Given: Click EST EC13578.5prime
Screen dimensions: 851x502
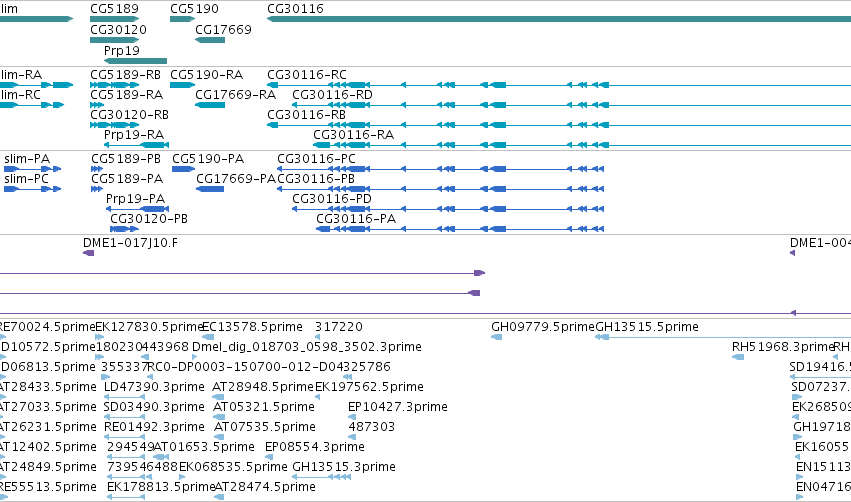Looking at the screenshot, I should click(x=252, y=327).
